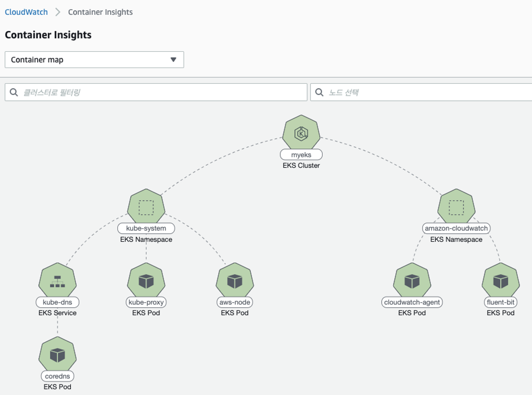The height and width of the screenshot is (395, 532).
Task: Click the coredns label pill
Action: (x=57, y=376)
